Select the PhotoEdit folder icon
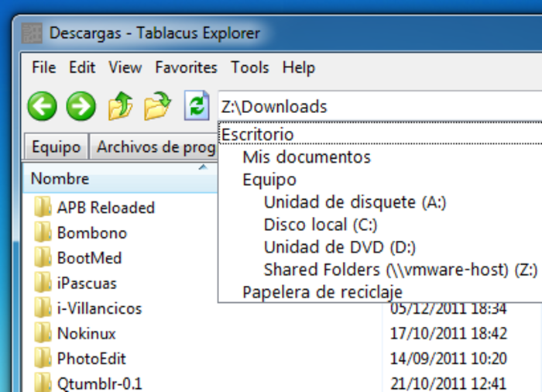Viewport: 542px width, 392px height. (x=43, y=359)
